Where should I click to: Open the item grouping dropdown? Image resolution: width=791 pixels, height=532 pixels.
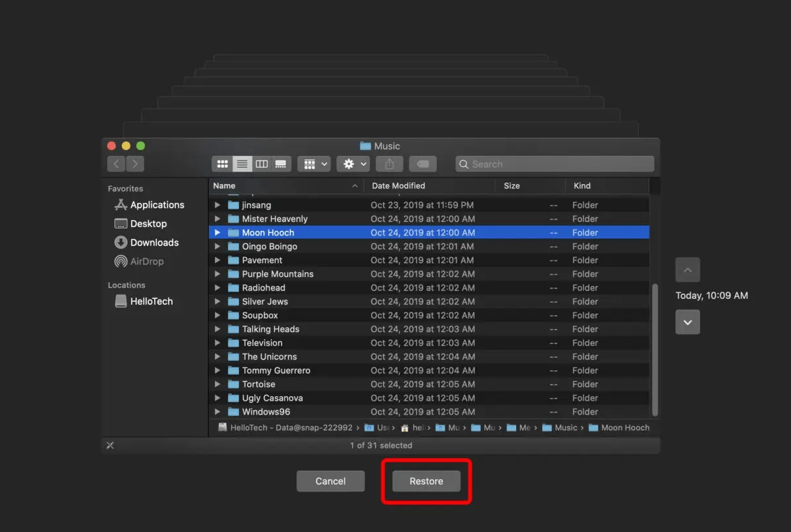tap(314, 164)
